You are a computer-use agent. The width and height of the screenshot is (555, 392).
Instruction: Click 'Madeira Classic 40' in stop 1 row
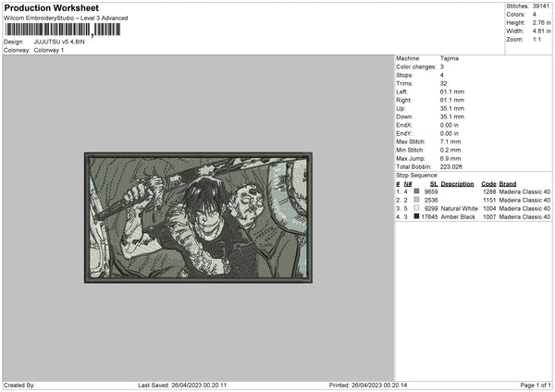524,191
